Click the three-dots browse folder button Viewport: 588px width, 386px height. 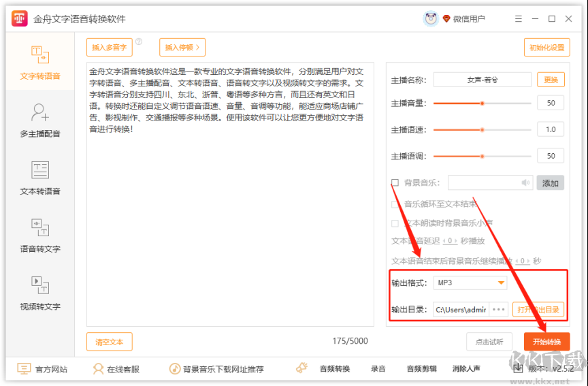(499, 310)
